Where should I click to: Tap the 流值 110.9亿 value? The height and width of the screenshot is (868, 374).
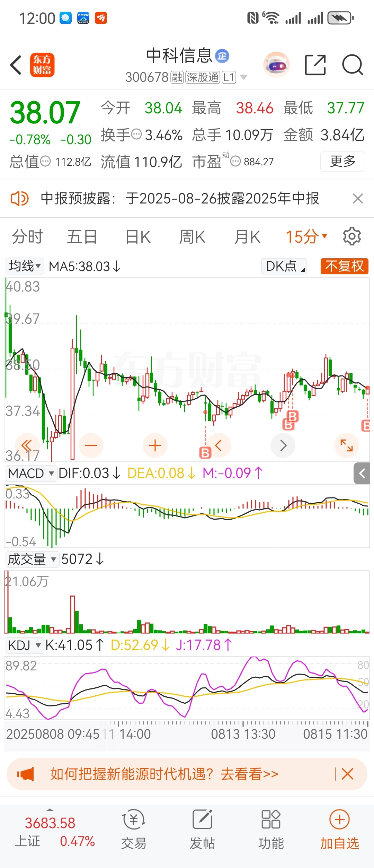point(158,162)
